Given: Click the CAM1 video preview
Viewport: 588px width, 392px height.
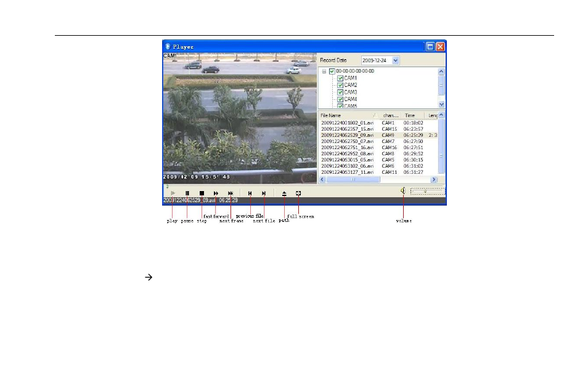Looking at the screenshot, I should (240, 118).
